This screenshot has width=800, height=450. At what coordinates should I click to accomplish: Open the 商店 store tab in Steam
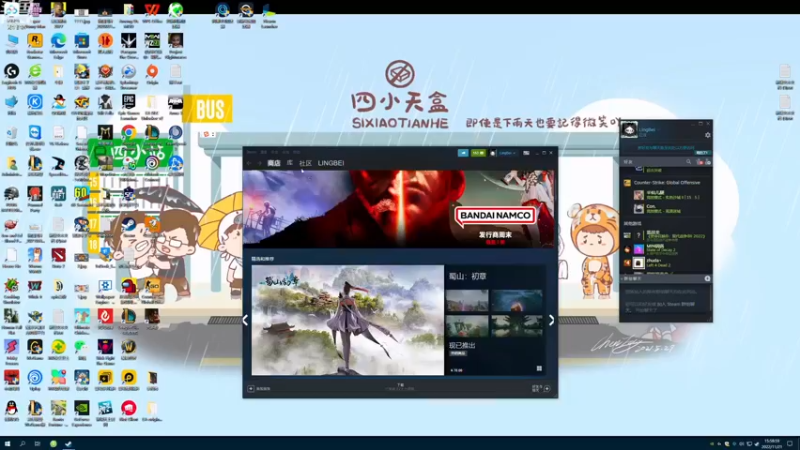274,163
